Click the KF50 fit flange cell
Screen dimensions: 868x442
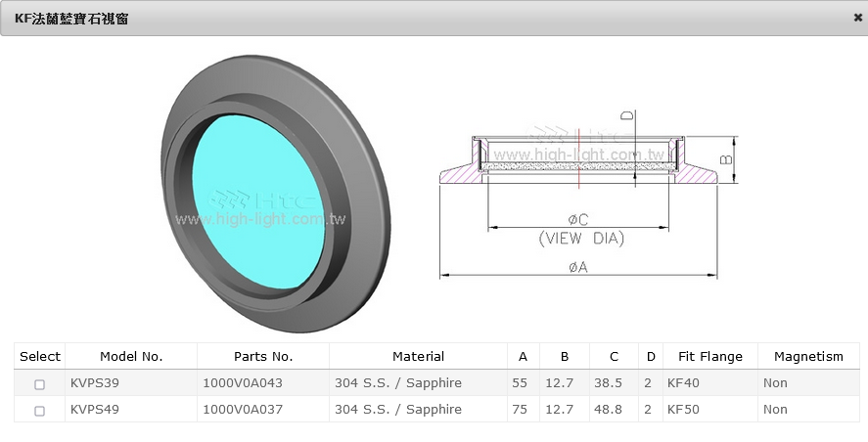tap(683, 410)
